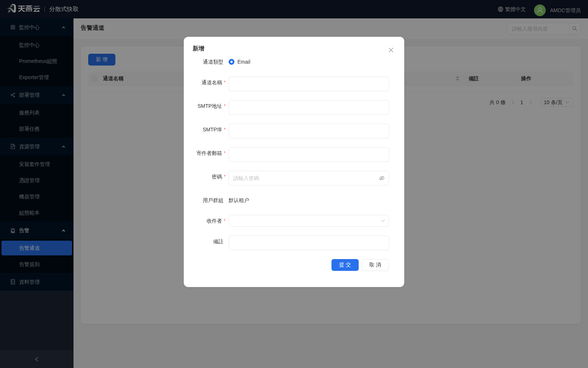The height and width of the screenshot is (368, 588).
Task: Open 部署任務 menu item
Action: [x=37, y=129]
